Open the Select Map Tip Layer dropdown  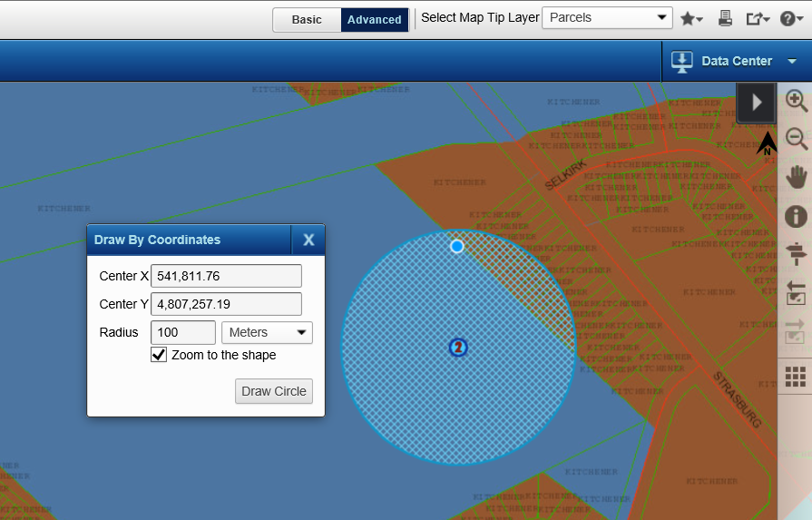(606, 17)
